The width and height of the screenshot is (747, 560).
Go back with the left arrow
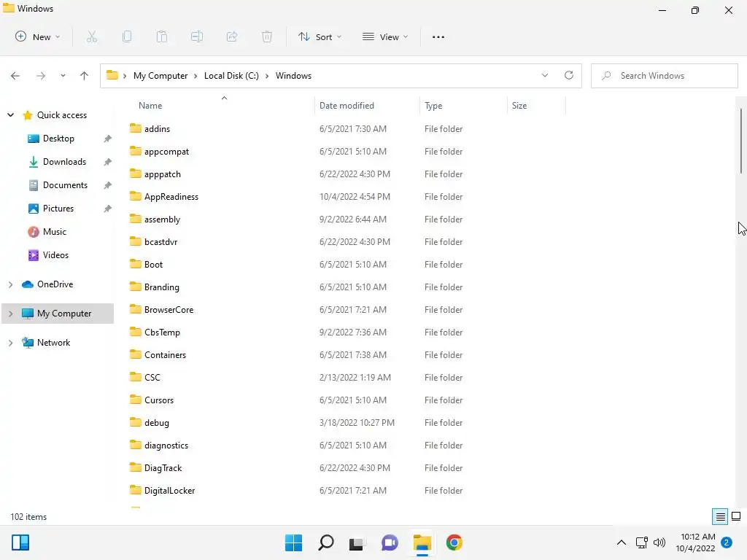[x=15, y=76]
